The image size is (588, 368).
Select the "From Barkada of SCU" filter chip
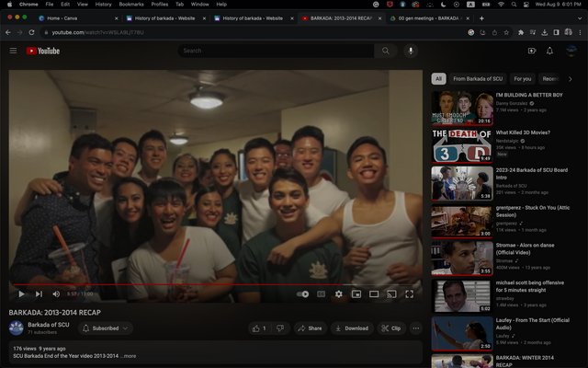coord(478,79)
